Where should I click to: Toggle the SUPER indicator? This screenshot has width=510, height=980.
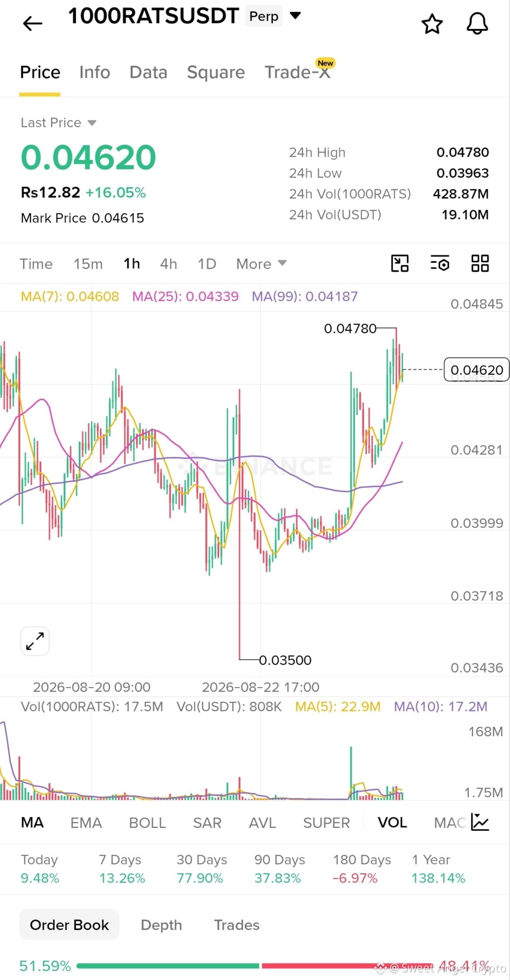pyautogui.click(x=326, y=823)
